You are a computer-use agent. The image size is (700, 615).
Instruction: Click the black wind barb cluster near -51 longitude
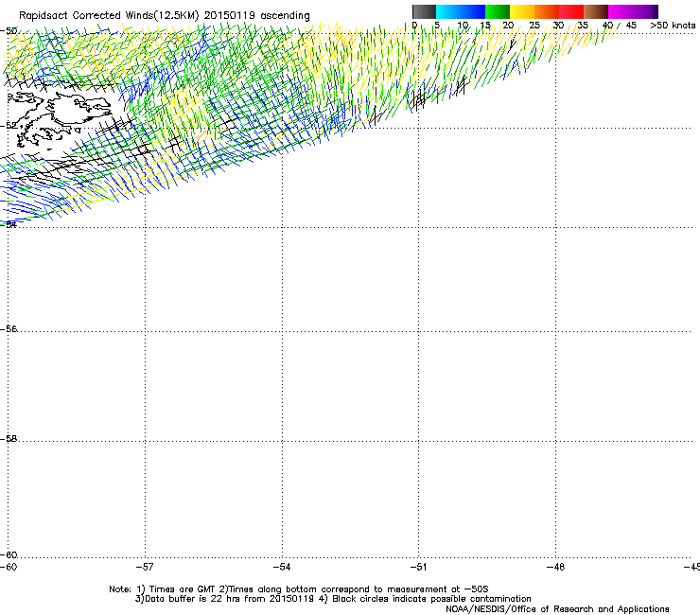coord(418,99)
